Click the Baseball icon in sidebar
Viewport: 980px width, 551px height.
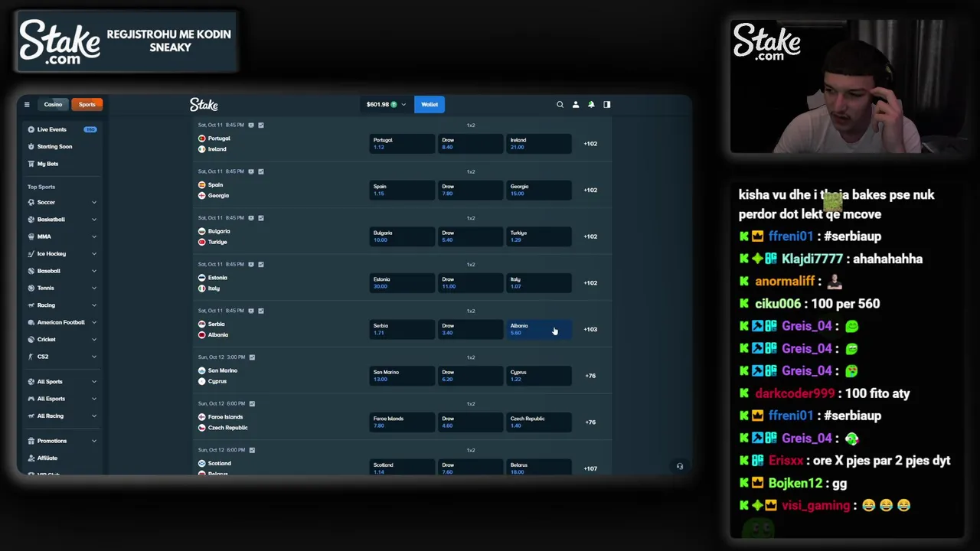tap(31, 271)
